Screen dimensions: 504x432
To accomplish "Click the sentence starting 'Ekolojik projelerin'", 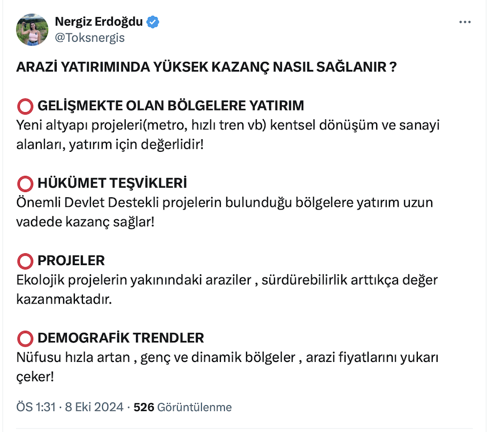I will coord(227,280).
